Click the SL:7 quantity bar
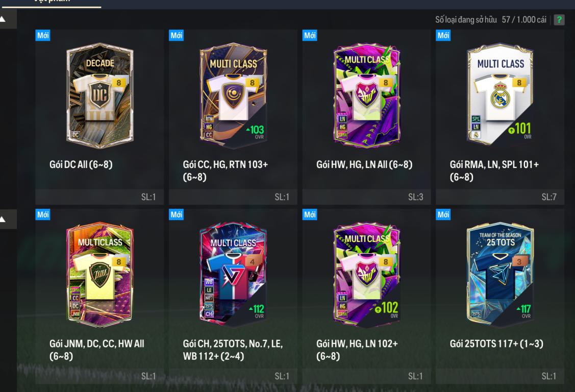This screenshot has height=392, width=575. coord(500,197)
